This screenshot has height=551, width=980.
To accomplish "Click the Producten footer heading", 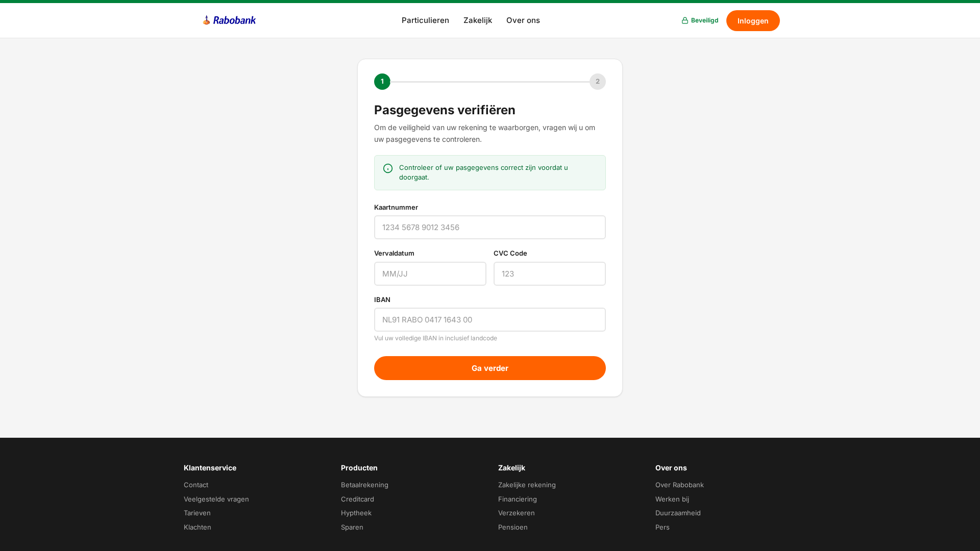I will 359,468.
